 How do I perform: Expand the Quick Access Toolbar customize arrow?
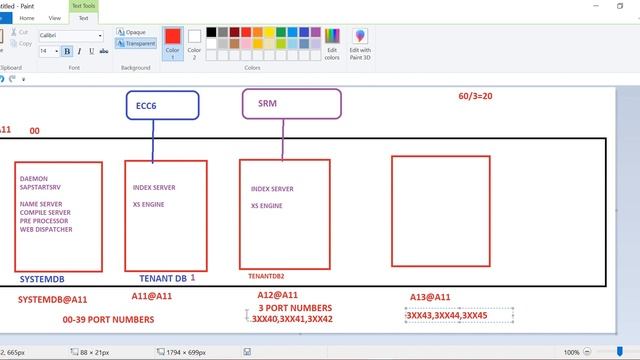(x=23, y=79)
